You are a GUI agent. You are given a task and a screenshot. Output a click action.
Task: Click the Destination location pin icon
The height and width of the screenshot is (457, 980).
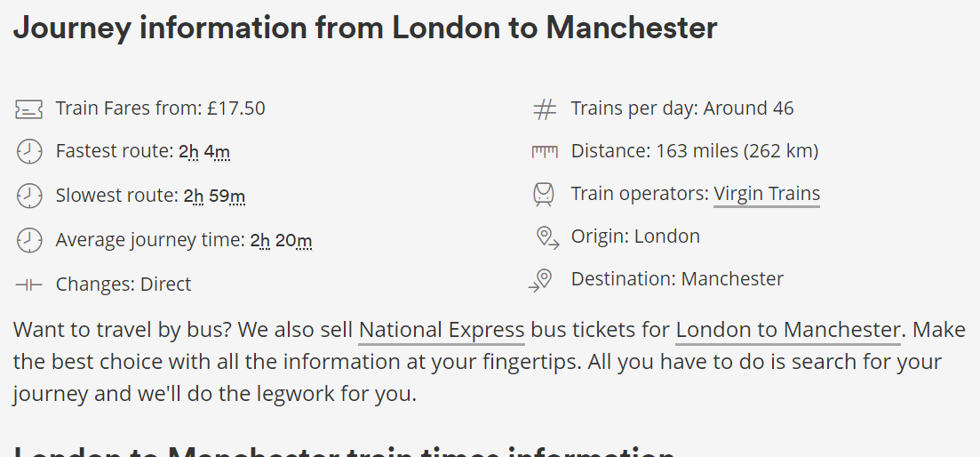(540, 280)
